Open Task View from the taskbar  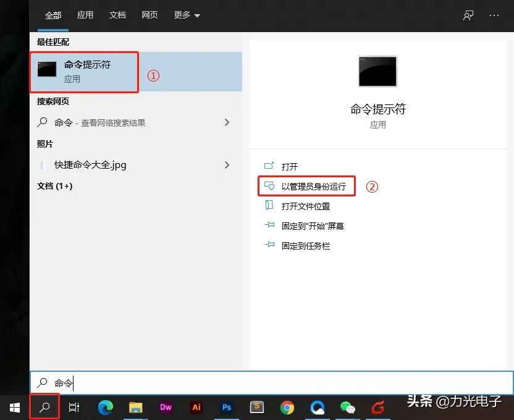[x=74, y=407]
